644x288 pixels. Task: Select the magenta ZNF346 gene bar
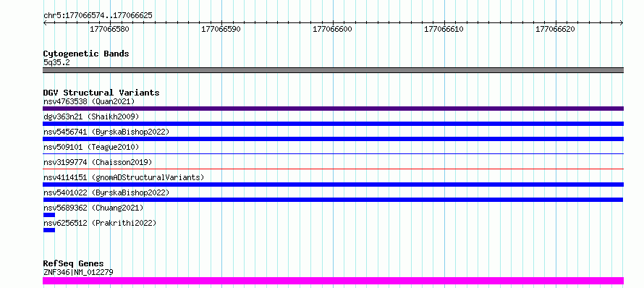click(x=333, y=281)
